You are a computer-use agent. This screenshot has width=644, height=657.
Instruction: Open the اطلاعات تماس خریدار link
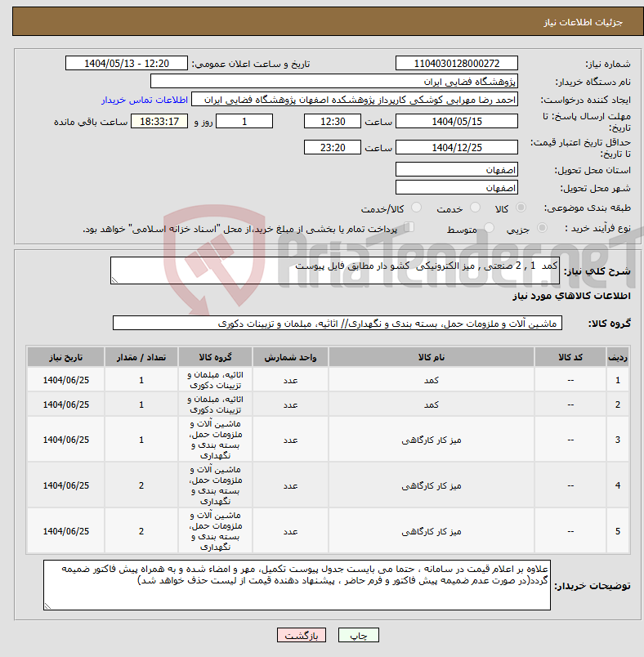[145, 100]
